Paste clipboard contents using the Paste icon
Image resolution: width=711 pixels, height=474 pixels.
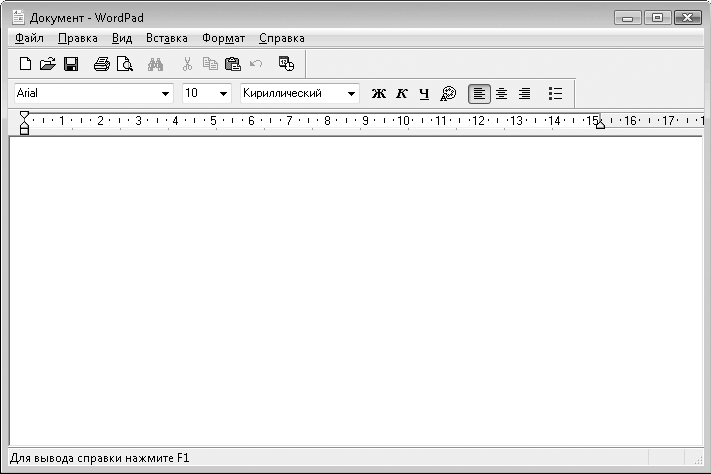(x=233, y=64)
